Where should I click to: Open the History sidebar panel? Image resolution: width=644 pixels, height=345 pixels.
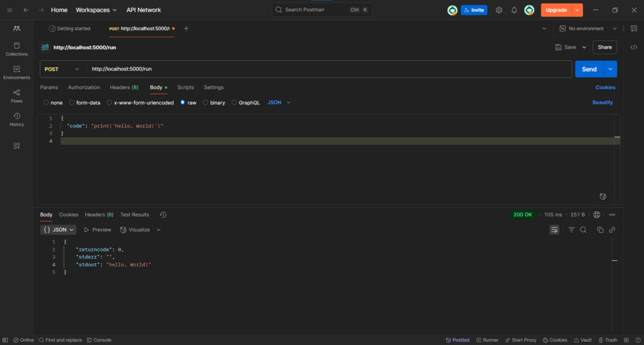click(17, 120)
